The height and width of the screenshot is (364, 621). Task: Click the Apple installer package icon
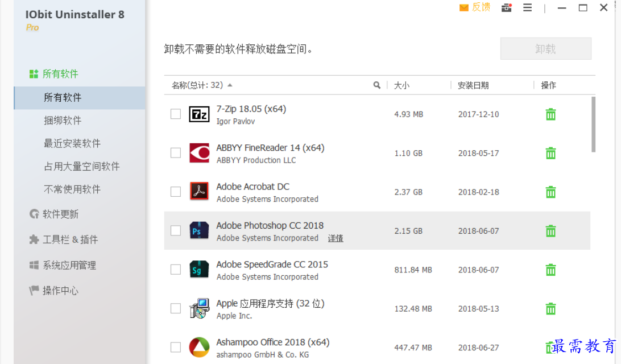(x=199, y=308)
